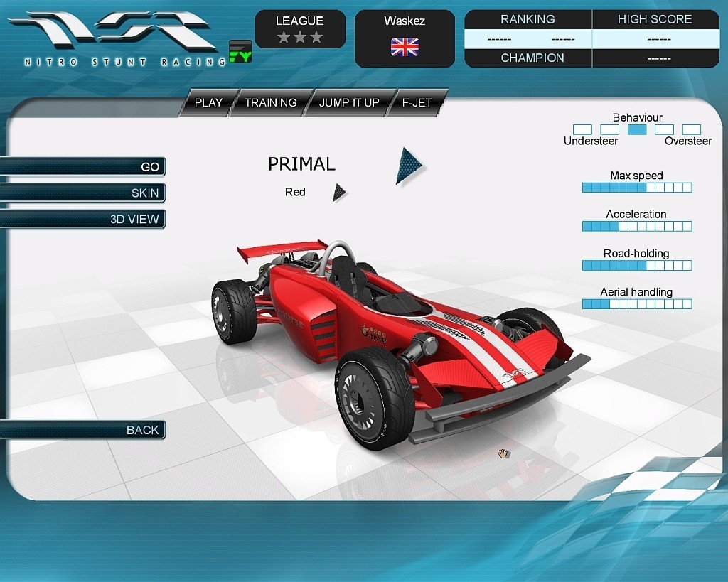728x582 pixels.
Task: Click the small next-skin arrow beside Red
Action: click(x=339, y=193)
